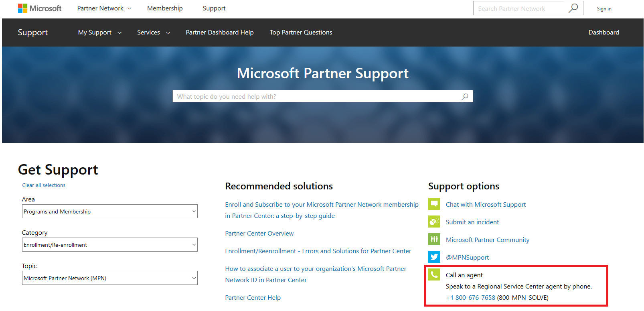The width and height of the screenshot is (644, 311).
Task: Click the Recommended solutions heading
Action: tap(279, 186)
